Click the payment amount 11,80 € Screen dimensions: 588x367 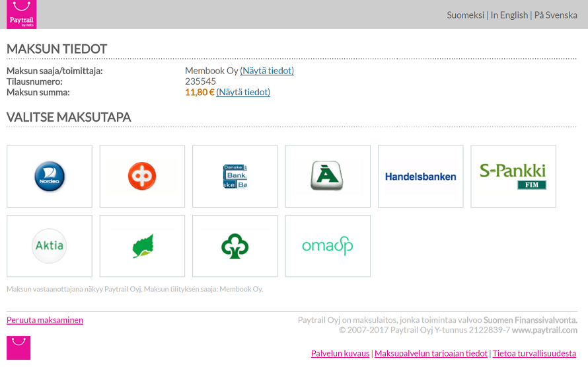tap(200, 92)
